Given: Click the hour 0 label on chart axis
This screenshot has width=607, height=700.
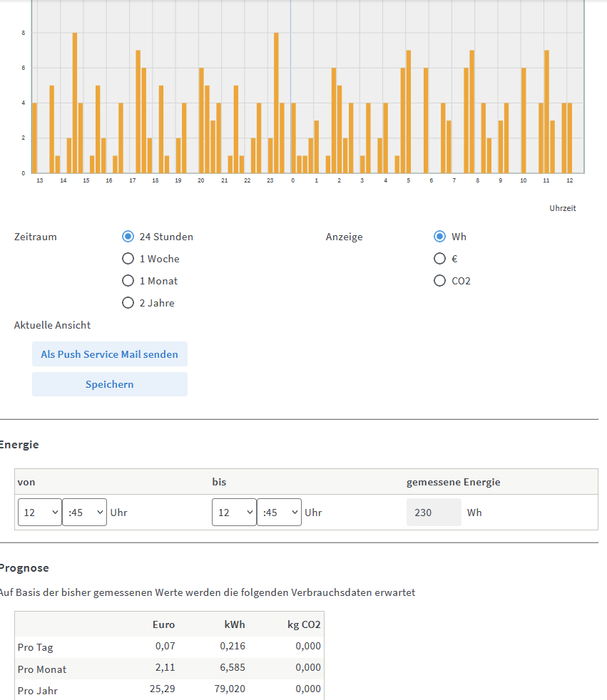Looking at the screenshot, I should tap(293, 180).
